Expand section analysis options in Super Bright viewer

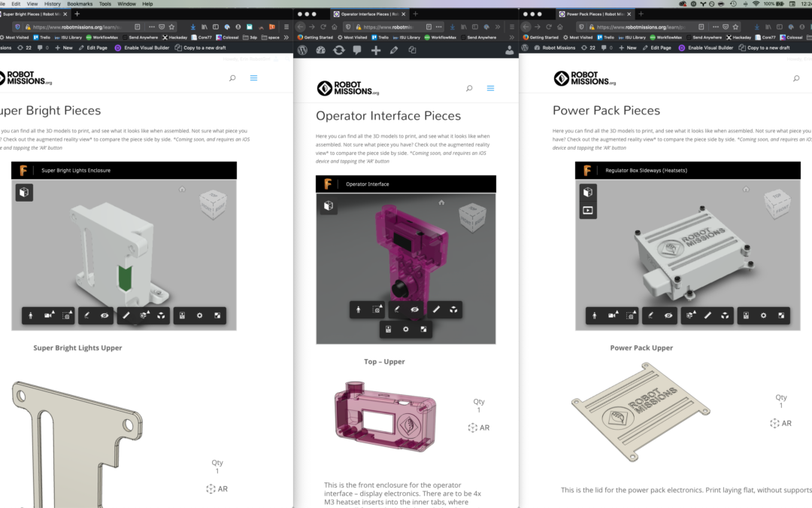tap(149, 312)
